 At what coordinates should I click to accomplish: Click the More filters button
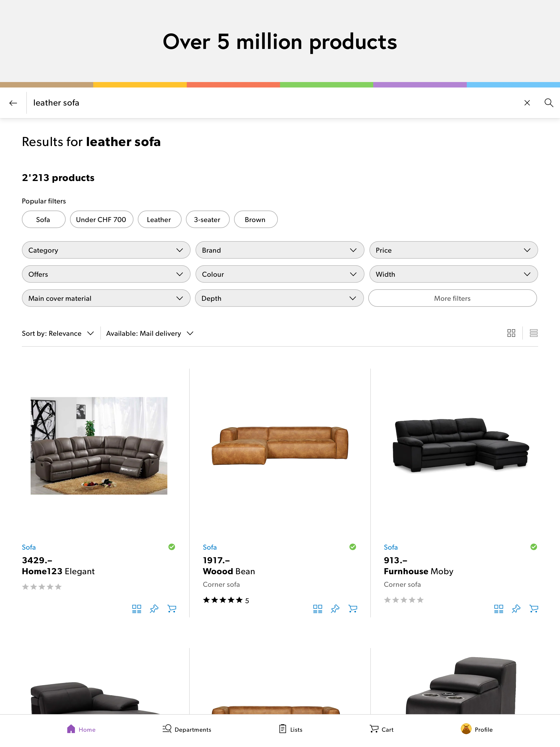tap(452, 298)
